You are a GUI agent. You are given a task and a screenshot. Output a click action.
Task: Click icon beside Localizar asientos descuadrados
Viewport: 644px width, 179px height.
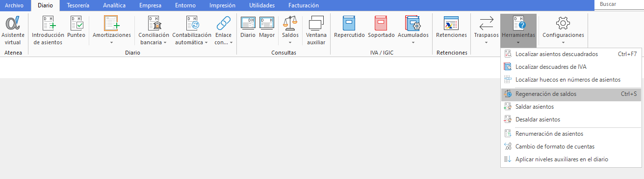(508, 54)
